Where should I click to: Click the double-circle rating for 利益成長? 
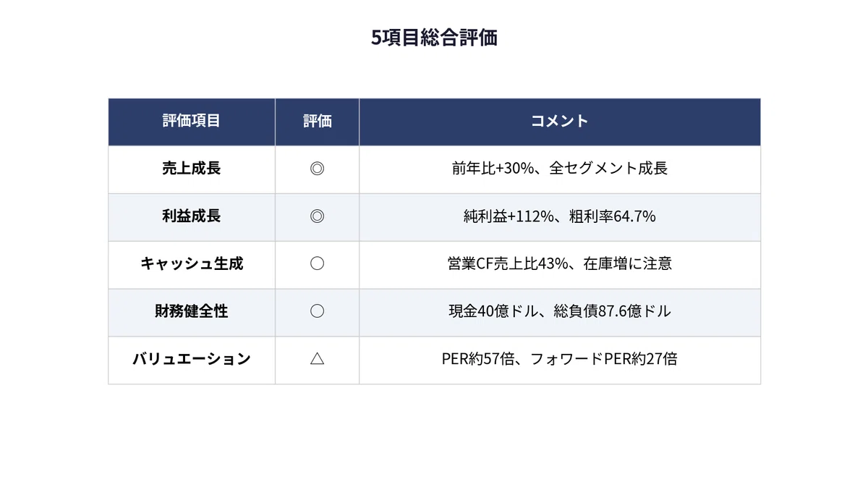317,216
